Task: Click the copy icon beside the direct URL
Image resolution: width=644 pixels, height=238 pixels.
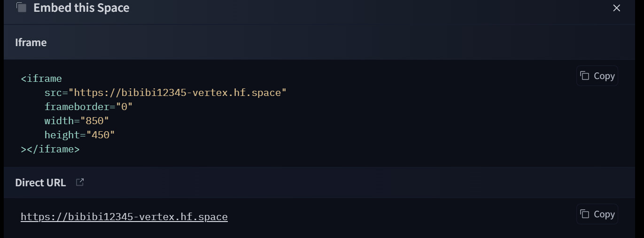Action: click(584, 214)
